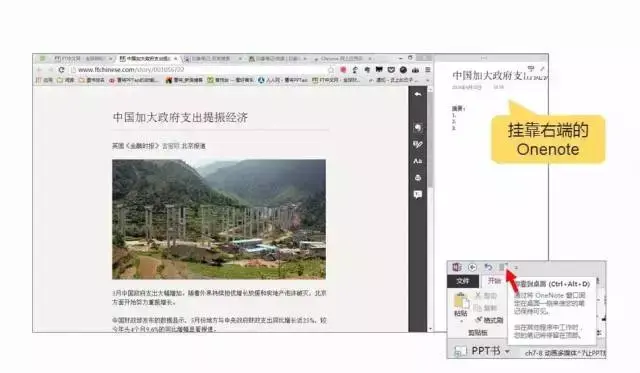Viewport: 640px width, 373px height.
Task: Click the article's mountain viaduct photo
Action: point(219,219)
